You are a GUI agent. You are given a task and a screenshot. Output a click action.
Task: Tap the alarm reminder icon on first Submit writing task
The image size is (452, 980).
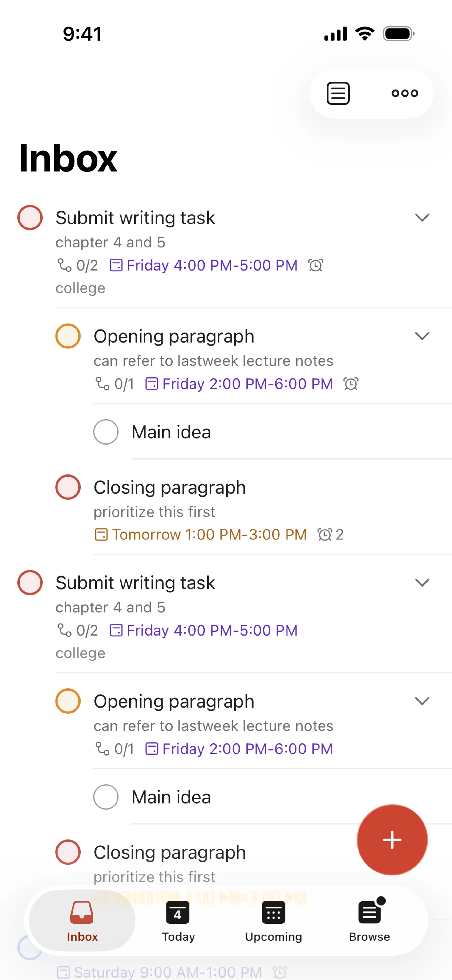pos(315,265)
